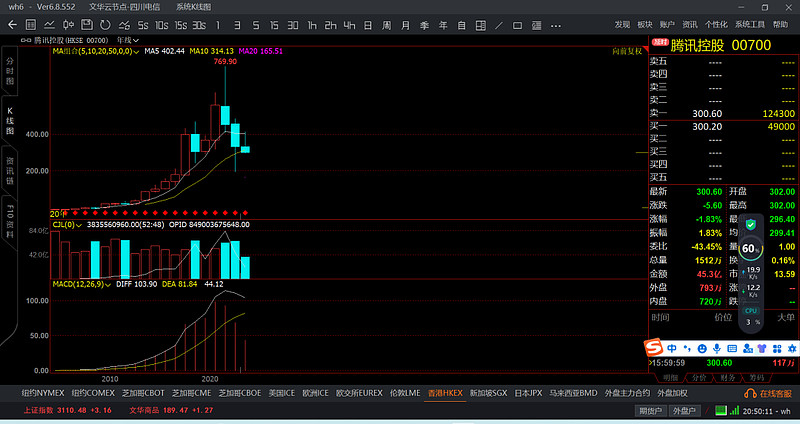Open the 发现 menu

tap(622, 24)
